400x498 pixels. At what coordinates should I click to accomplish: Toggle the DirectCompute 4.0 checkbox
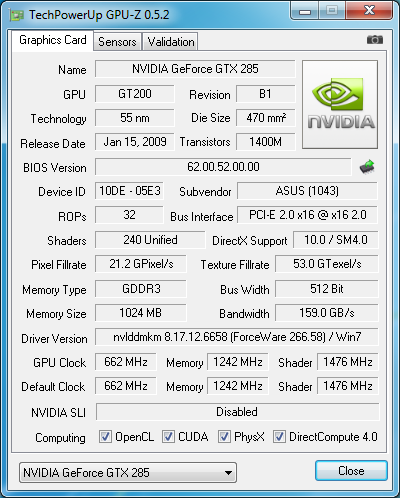279,436
